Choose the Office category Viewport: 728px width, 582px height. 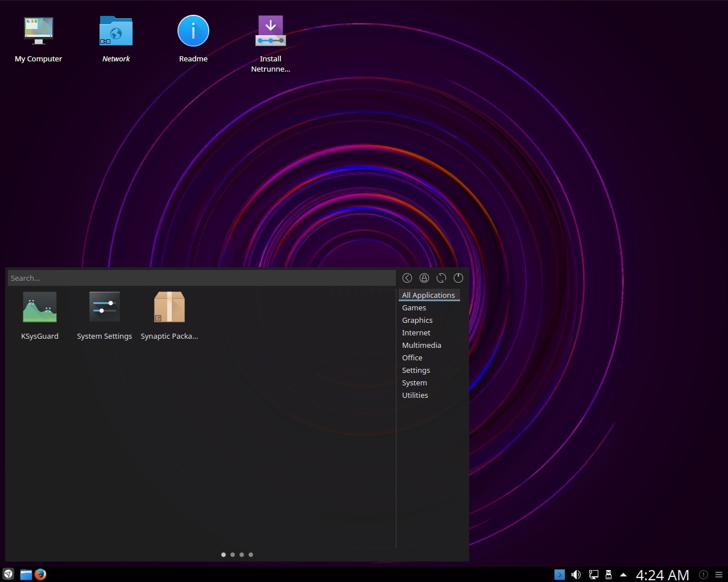[x=412, y=357]
